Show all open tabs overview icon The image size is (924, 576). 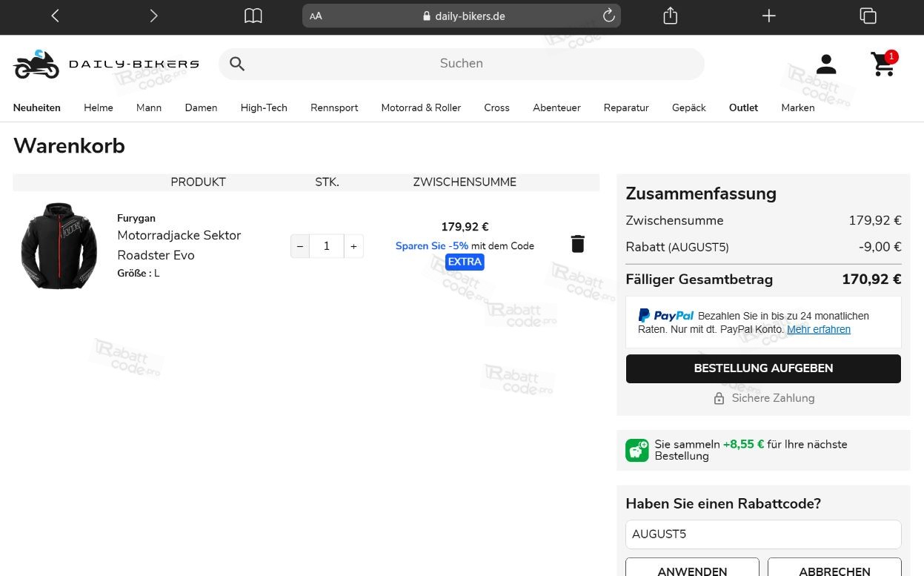(x=868, y=16)
